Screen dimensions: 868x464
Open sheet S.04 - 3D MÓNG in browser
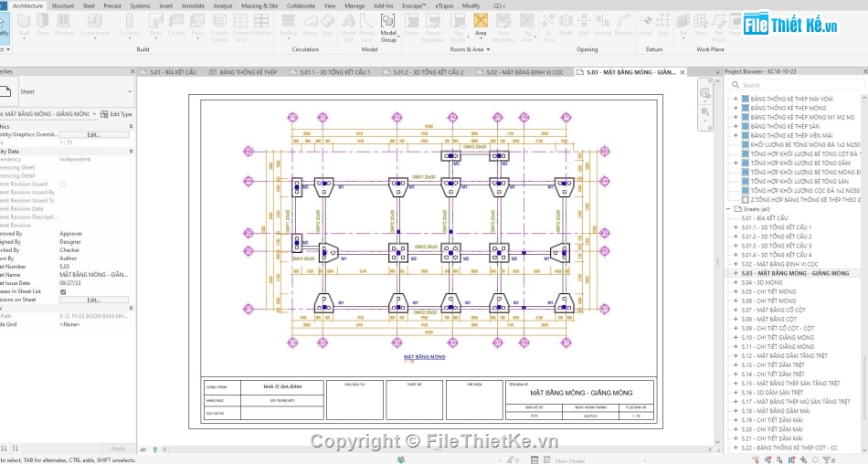click(x=762, y=282)
